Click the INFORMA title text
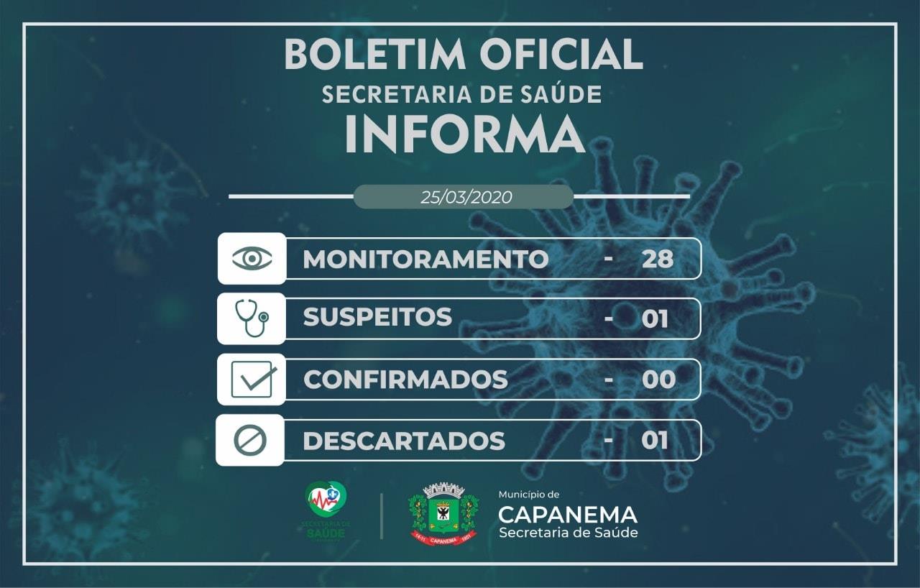The image size is (920, 588). [x=464, y=134]
